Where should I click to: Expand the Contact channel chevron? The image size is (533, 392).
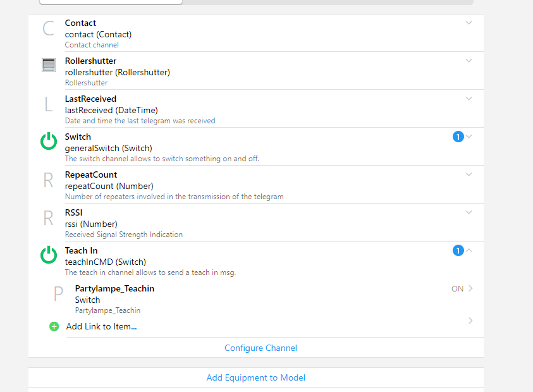point(469,23)
